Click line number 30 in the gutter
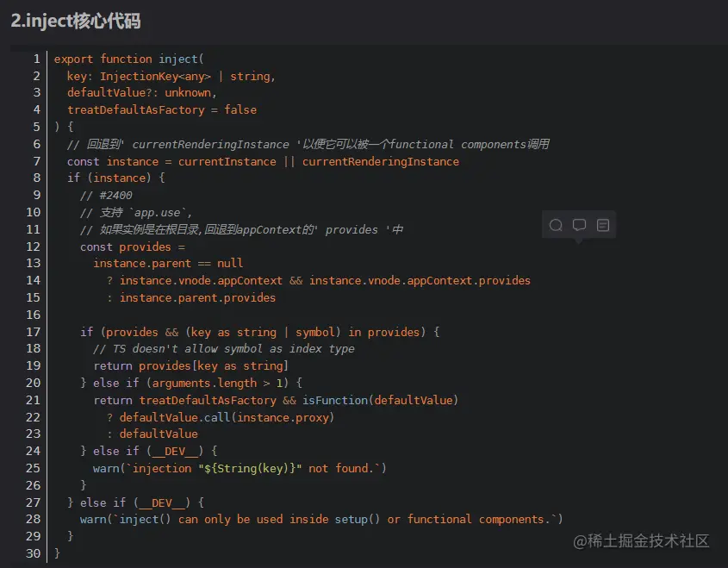Screen dimensions: 728x568 (34, 553)
